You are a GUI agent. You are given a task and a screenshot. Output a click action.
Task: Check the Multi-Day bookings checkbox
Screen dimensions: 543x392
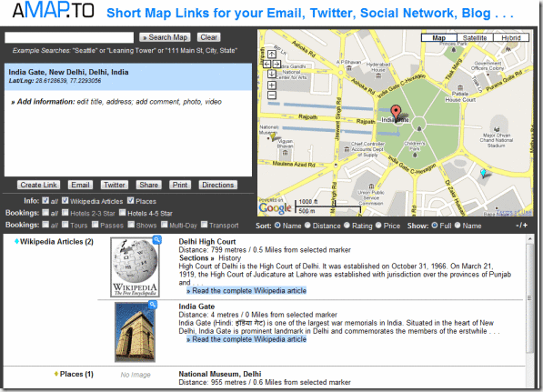164,225
